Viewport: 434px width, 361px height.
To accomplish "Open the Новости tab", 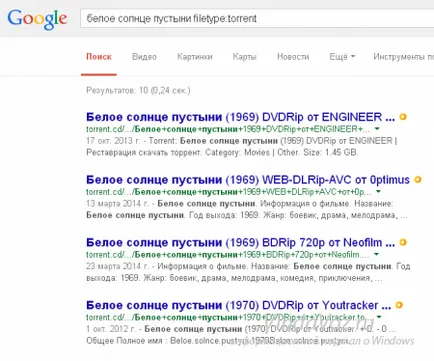I will coord(293,57).
